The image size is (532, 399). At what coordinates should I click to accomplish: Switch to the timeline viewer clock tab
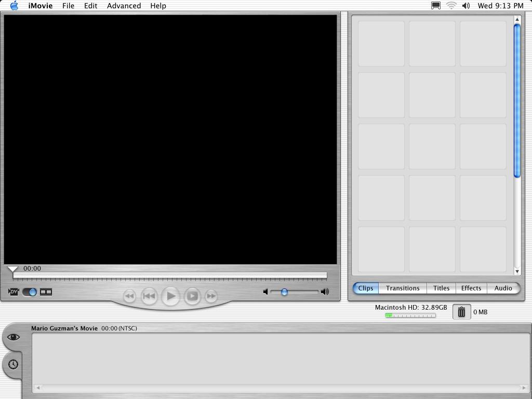tap(13, 364)
